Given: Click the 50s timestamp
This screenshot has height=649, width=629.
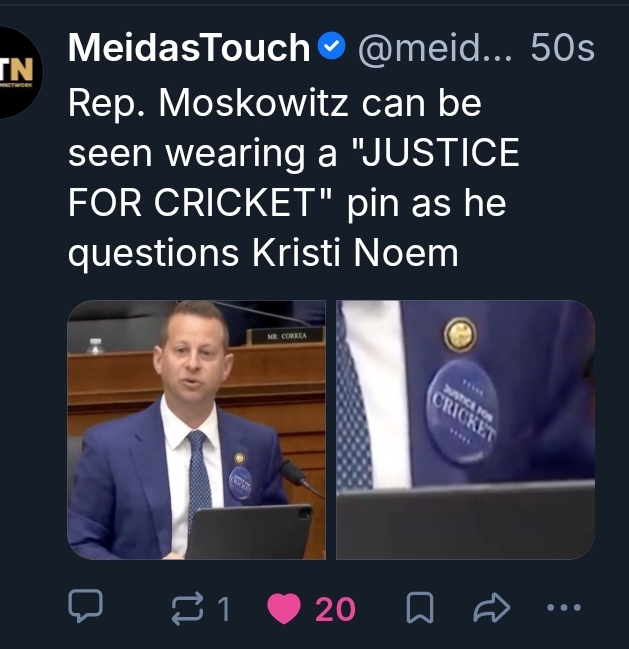Looking at the screenshot, I should click(563, 47).
